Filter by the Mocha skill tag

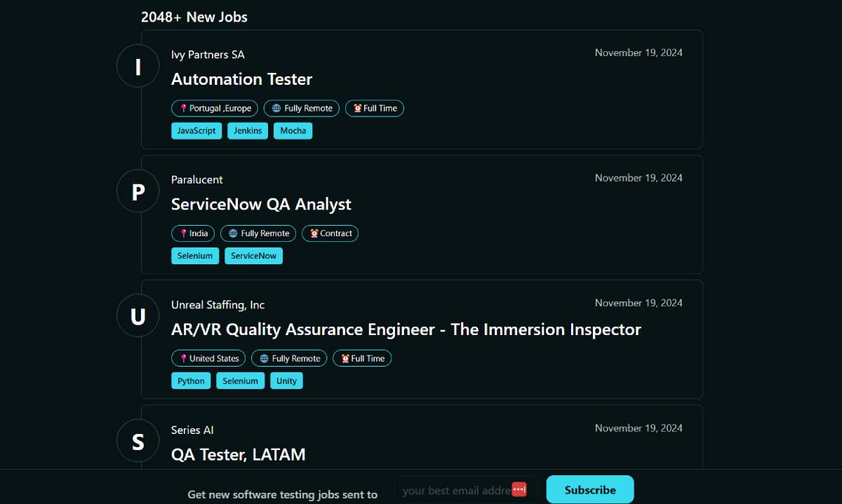[293, 131]
